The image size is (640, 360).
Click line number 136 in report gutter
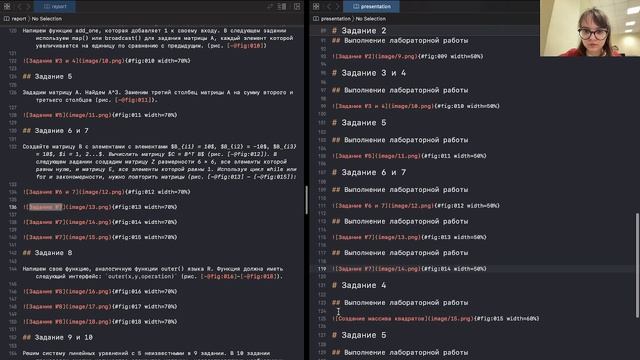pyautogui.click(x=13, y=207)
